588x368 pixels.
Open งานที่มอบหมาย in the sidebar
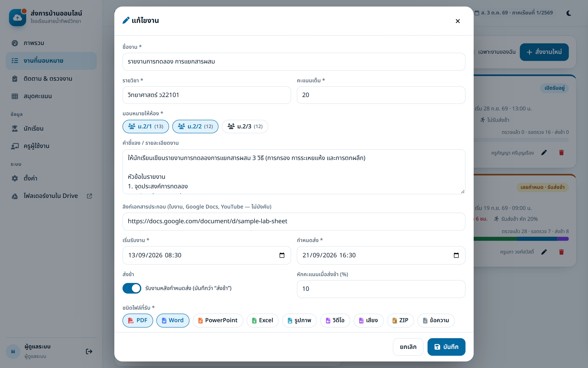click(51, 61)
